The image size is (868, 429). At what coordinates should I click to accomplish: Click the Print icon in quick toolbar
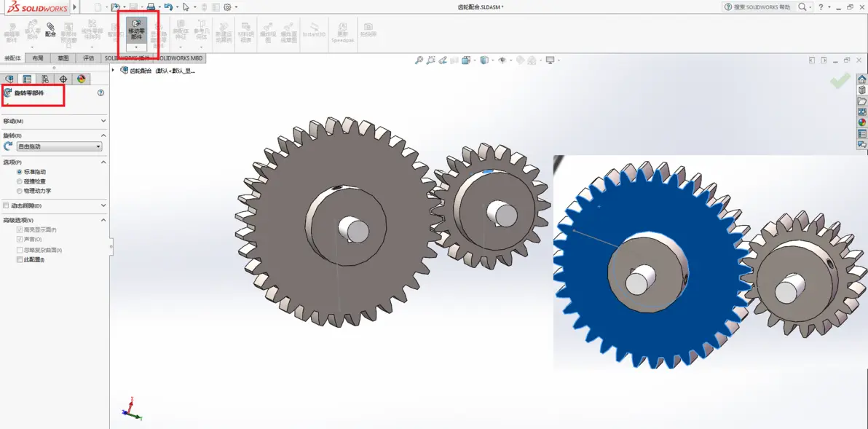pyautogui.click(x=150, y=7)
